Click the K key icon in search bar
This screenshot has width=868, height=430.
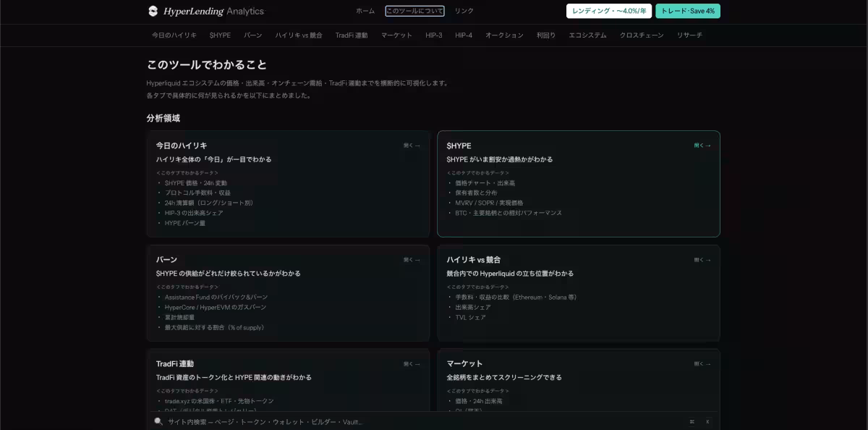tap(707, 421)
